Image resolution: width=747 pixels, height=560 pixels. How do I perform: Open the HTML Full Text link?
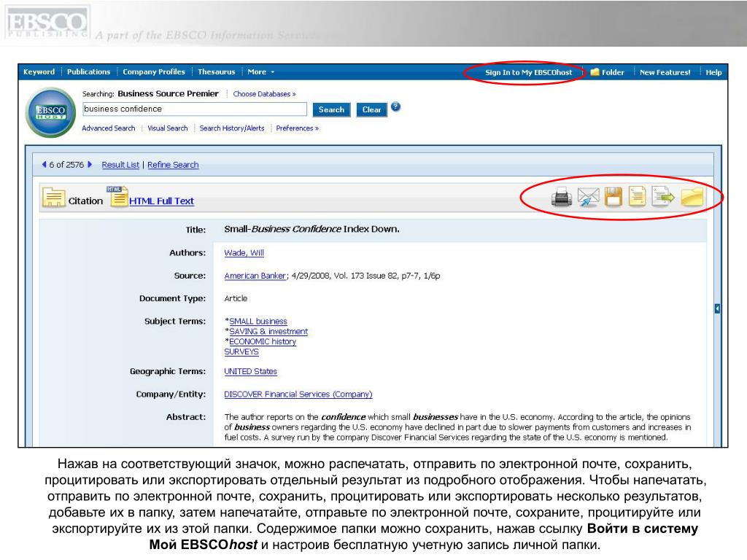tap(161, 201)
